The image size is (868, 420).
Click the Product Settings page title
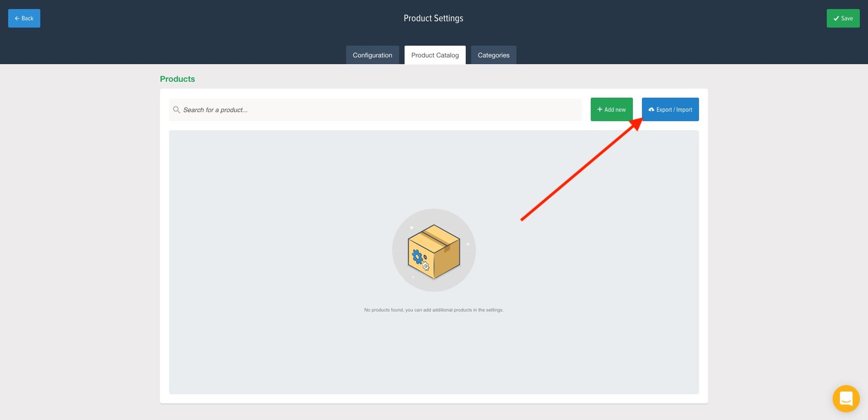(433, 18)
